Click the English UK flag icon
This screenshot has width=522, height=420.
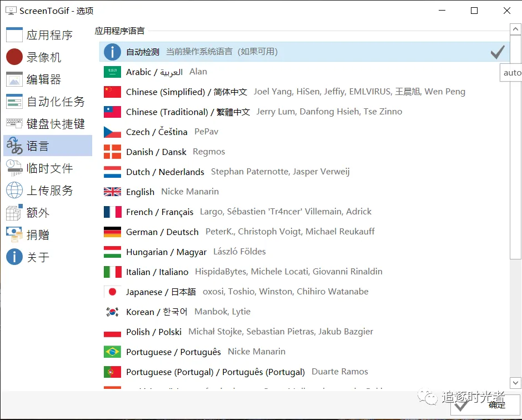click(112, 192)
